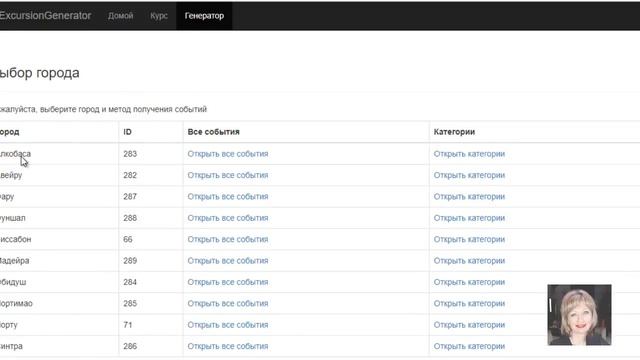The width and height of the screenshot is (640, 360).
Task: Open all events for ID 285
Action: click(x=228, y=303)
